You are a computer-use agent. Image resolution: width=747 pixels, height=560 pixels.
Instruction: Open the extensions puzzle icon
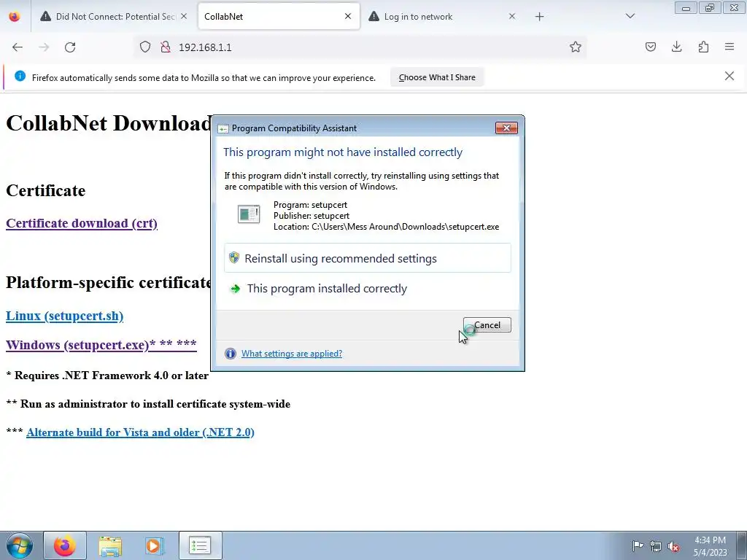click(x=703, y=47)
